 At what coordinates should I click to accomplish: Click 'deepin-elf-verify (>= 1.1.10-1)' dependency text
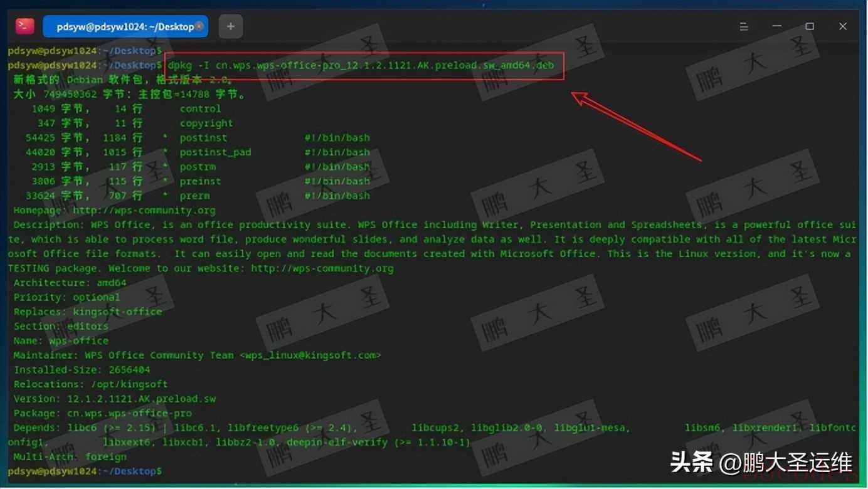click(x=378, y=442)
